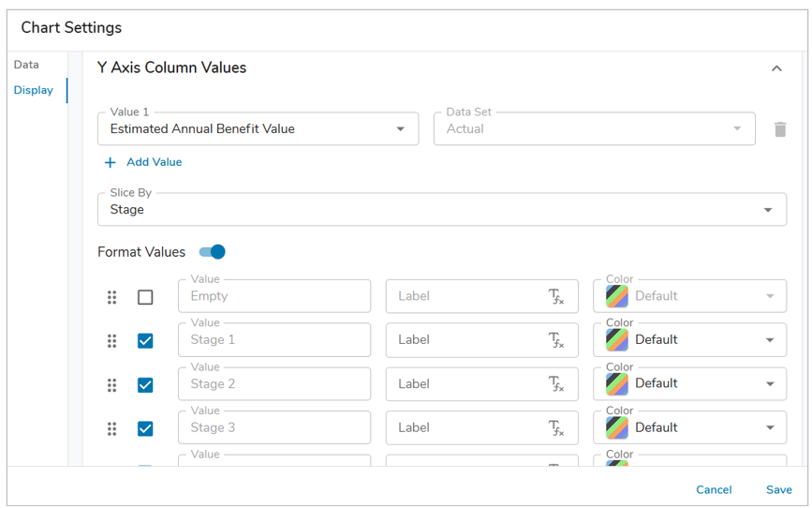Click the plus icon beside Add Value

tap(110, 163)
